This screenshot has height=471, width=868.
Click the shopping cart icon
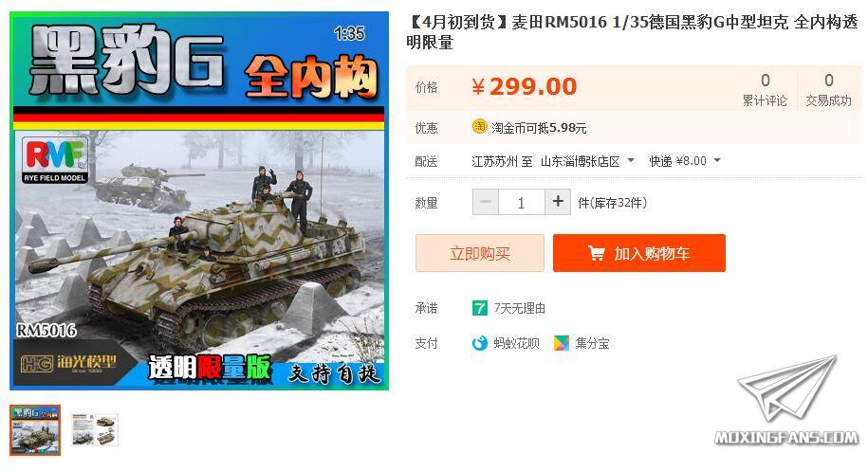coord(596,253)
